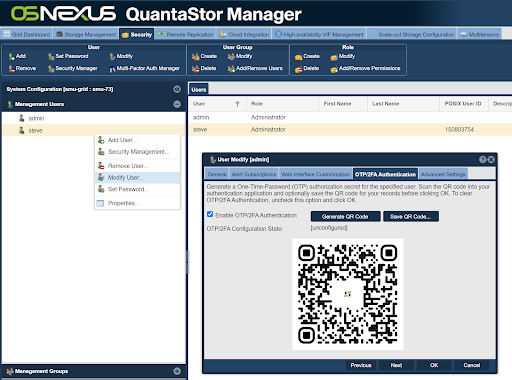Confirm with the OK button

[x=434, y=365]
